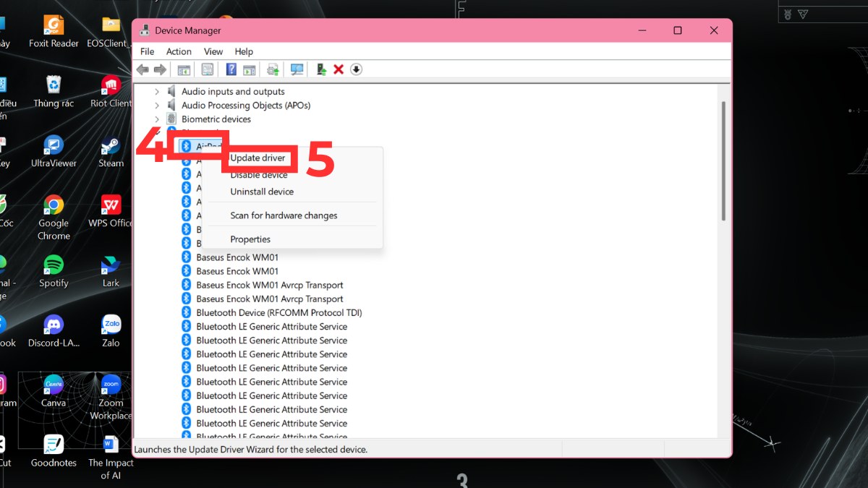
Task: Select the WPS Office desktop icon
Action: [111, 211]
